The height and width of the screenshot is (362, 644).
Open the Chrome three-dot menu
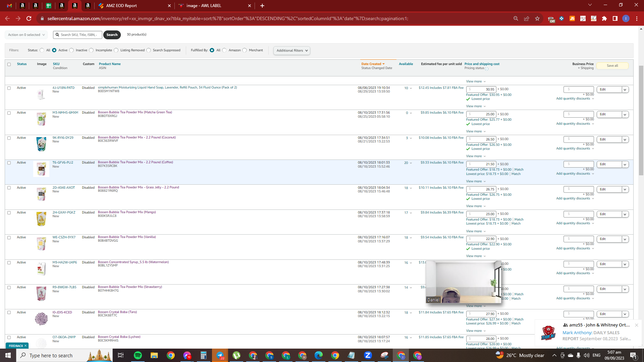point(637,18)
